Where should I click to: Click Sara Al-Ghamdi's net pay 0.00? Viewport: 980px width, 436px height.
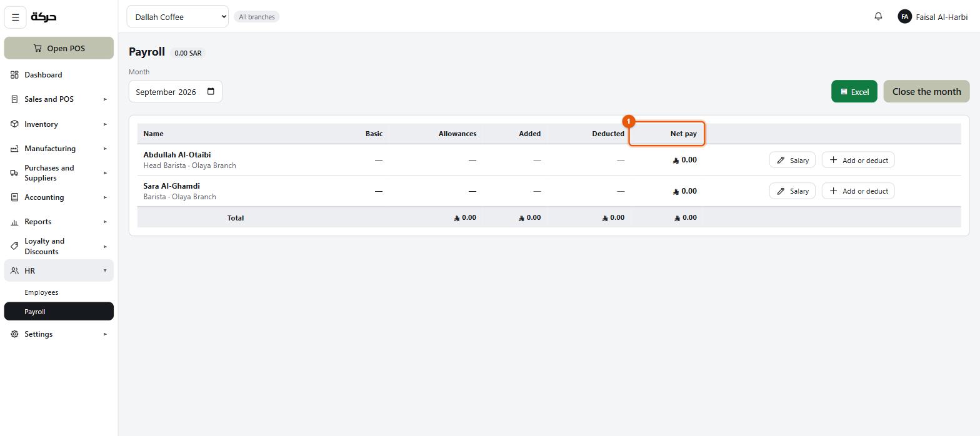tap(685, 191)
